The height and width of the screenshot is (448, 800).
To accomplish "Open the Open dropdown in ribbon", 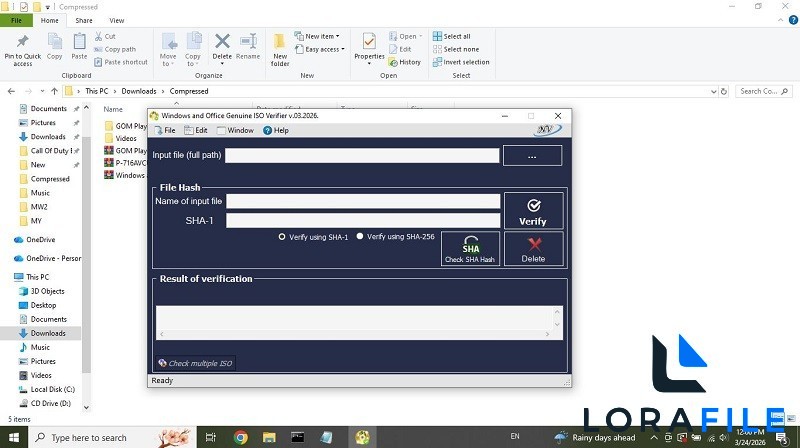I will click(x=406, y=36).
